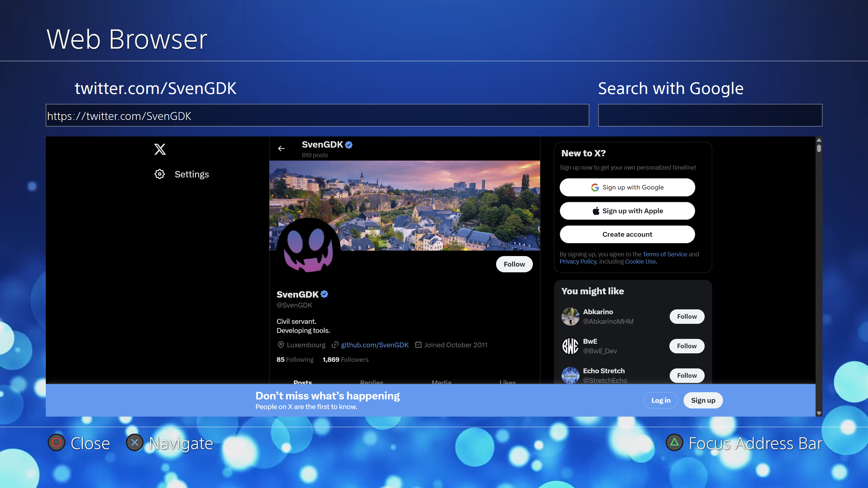Go back using the left arrow
The width and height of the screenshot is (868, 488).
click(281, 149)
